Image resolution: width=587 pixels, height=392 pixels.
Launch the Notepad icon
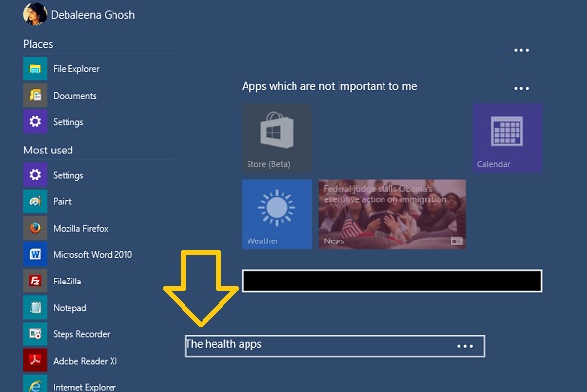click(x=35, y=308)
